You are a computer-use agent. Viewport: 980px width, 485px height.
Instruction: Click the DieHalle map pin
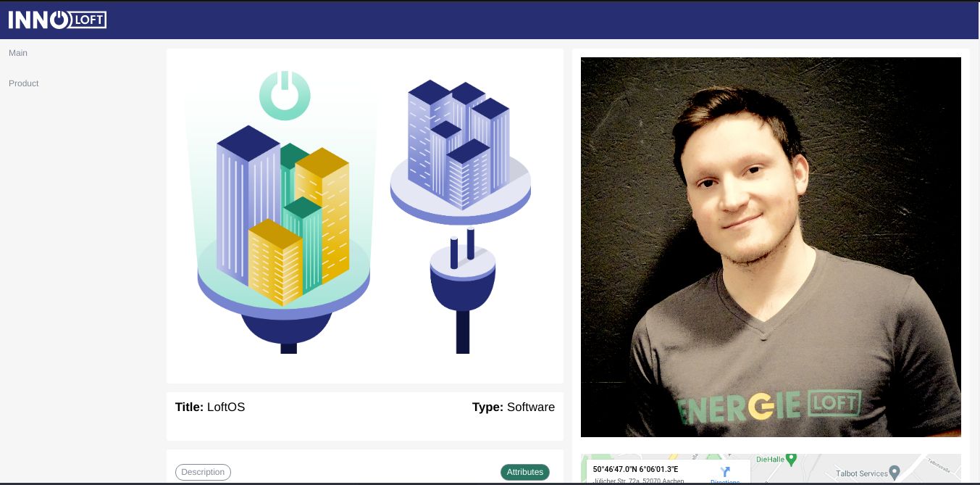pos(790,459)
